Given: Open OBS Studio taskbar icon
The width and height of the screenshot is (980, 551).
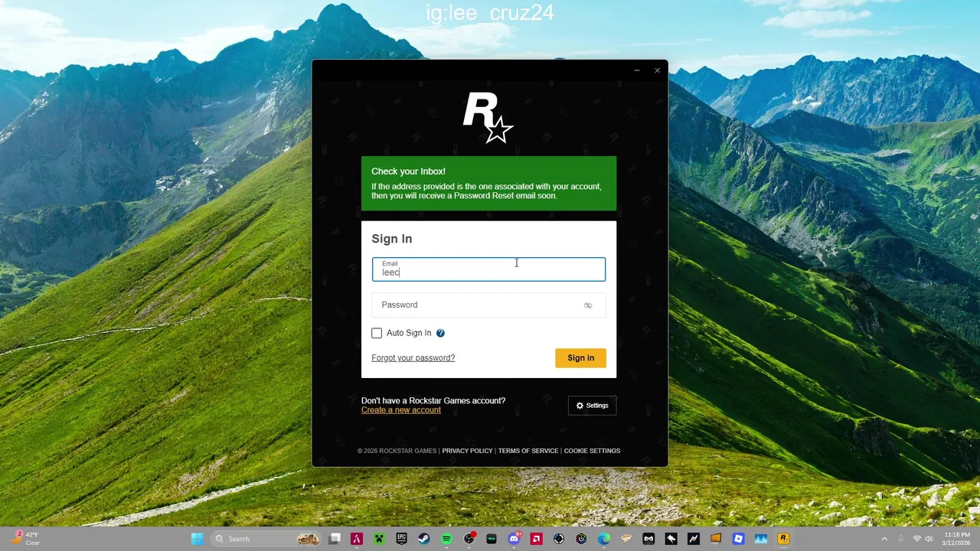Looking at the screenshot, I should coord(469,539).
